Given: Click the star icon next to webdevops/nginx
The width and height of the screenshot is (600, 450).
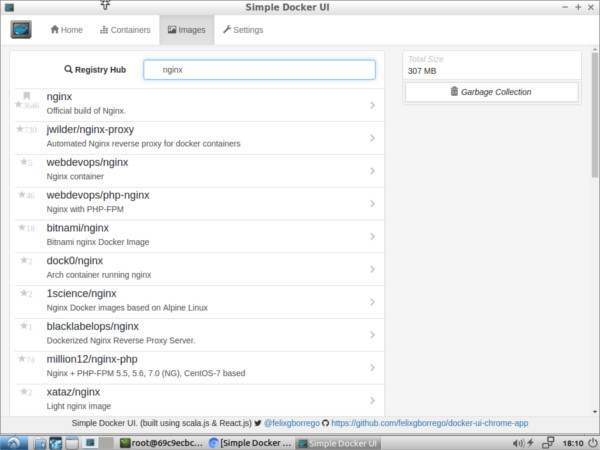Looking at the screenshot, I should (24, 162).
